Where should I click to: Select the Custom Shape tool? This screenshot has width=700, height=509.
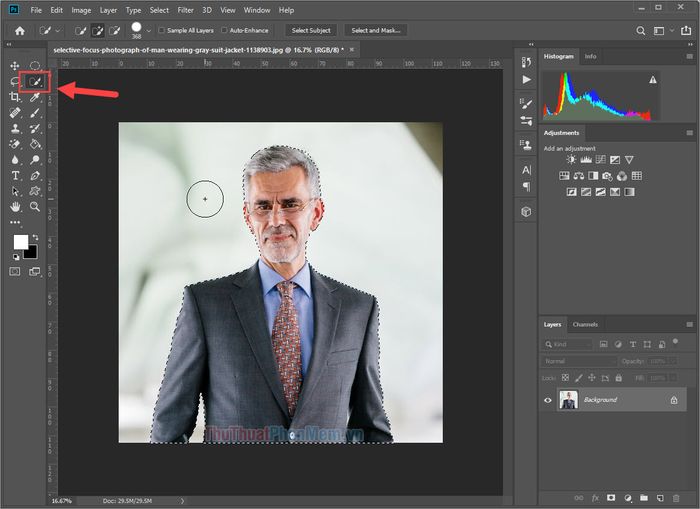(35, 191)
